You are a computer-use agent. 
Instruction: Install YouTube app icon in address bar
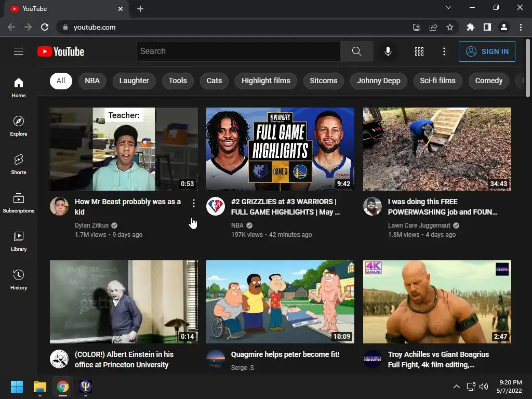[x=417, y=27]
